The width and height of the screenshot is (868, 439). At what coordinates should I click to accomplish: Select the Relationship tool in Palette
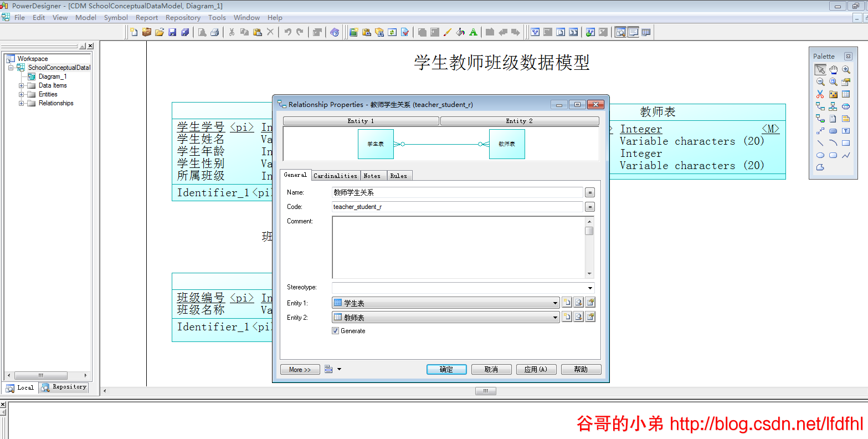[x=820, y=106]
